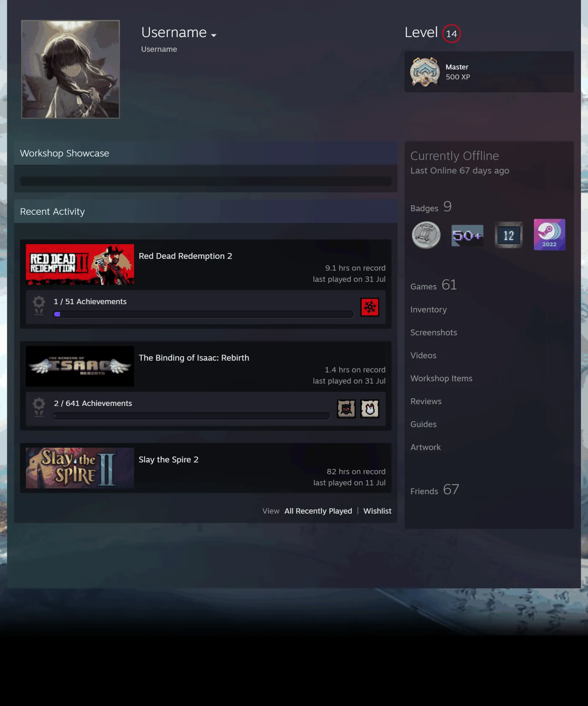
Task: Open the Artwork link
Action: (x=426, y=447)
